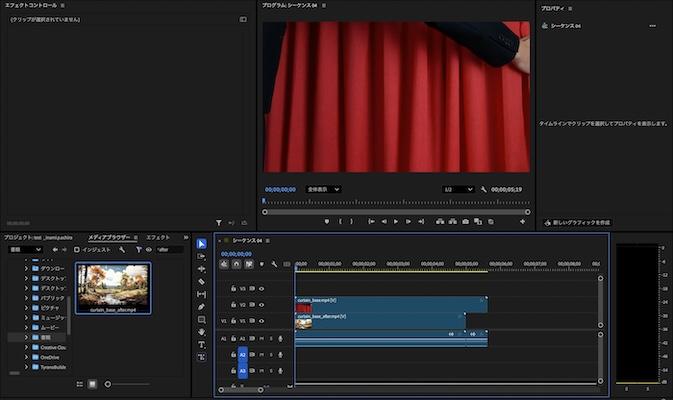
Task: Click 新しいグラフィックを作成 button
Action: pyautogui.click(x=577, y=222)
